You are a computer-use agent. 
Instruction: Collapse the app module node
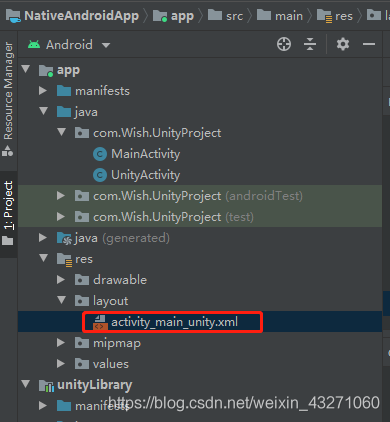point(26,69)
